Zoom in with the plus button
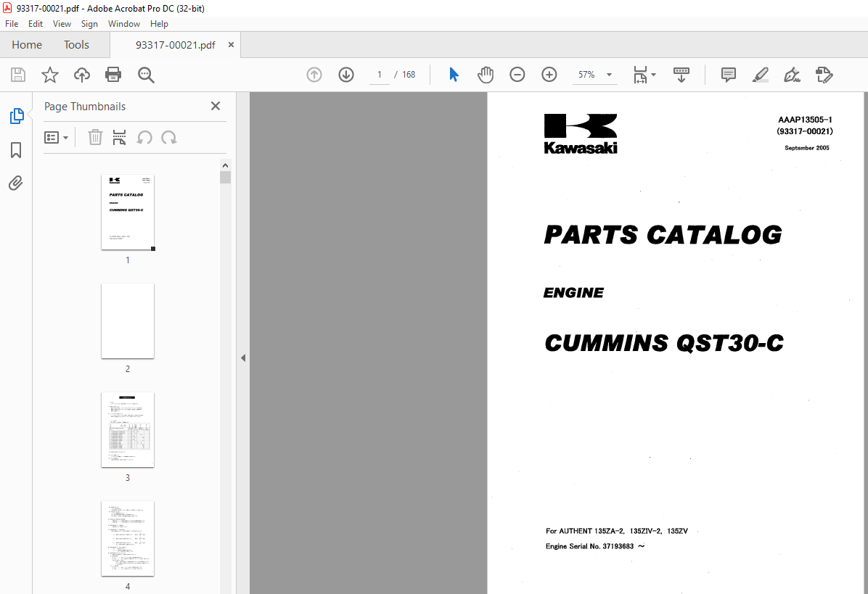This screenshot has width=868, height=594. [x=549, y=75]
